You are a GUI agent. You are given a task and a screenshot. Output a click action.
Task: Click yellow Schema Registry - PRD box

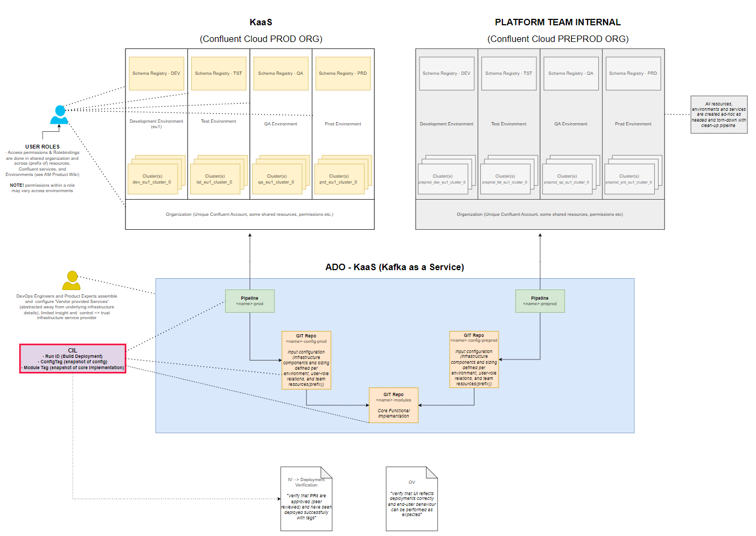[x=343, y=74]
